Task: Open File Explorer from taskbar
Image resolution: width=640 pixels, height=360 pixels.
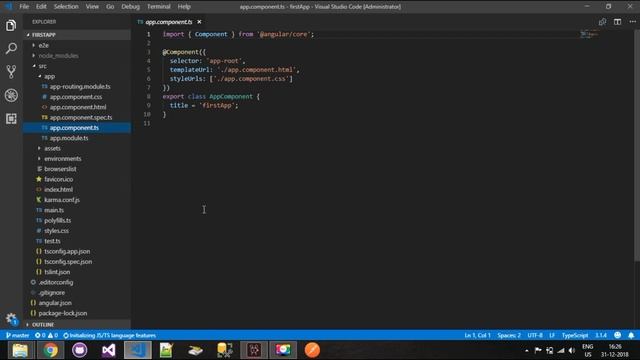Action: click(20, 350)
